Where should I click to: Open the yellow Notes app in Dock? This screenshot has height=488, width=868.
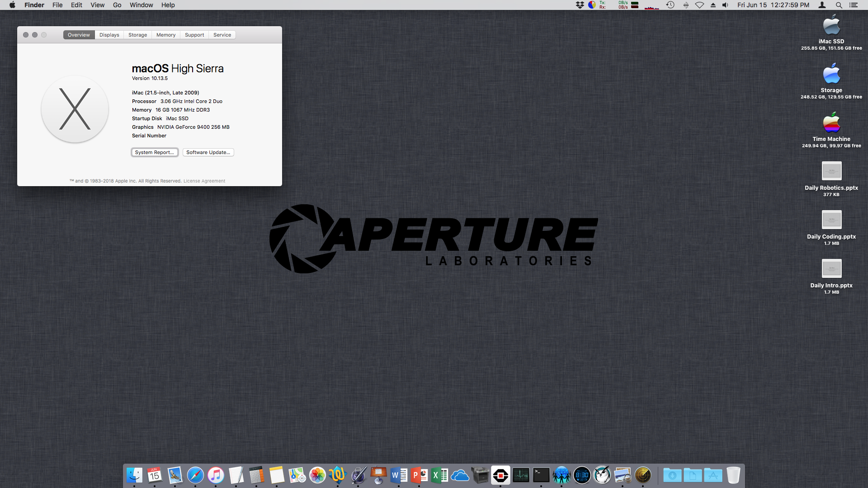277,475
